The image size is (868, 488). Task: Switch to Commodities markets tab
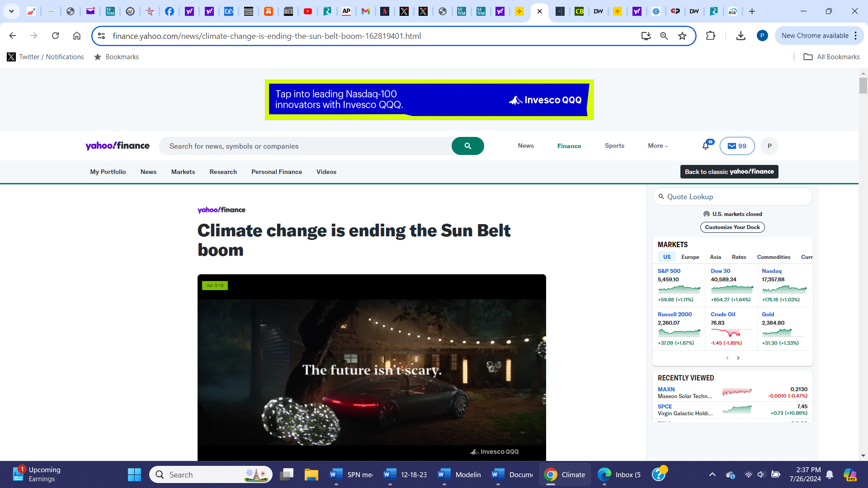pos(774,257)
